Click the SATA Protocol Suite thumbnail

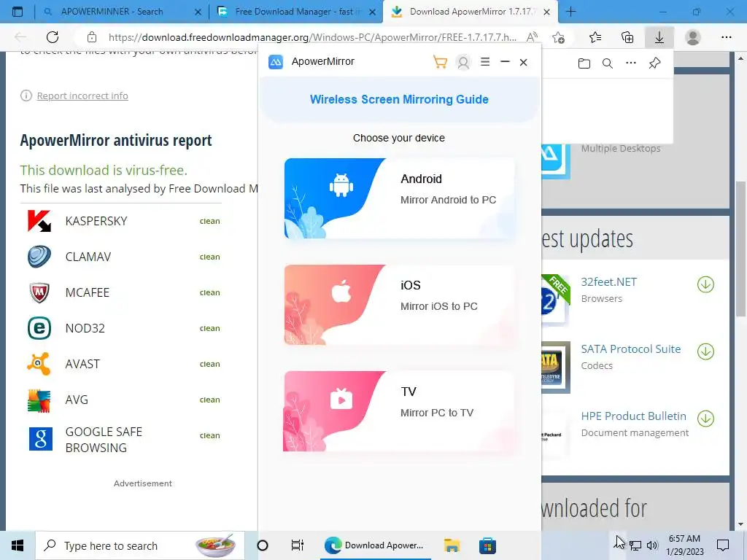point(555,367)
